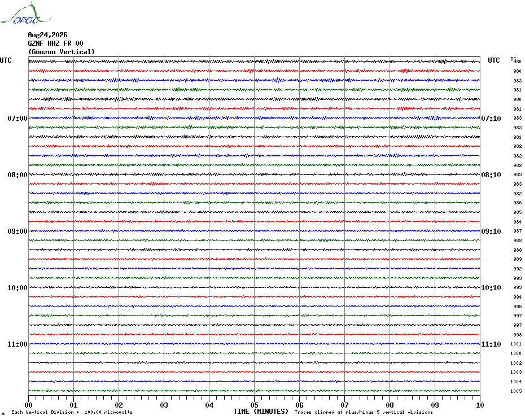The image size is (525, 420).
Task: Click the 10:10 time label
Action: tap(491, 288)
